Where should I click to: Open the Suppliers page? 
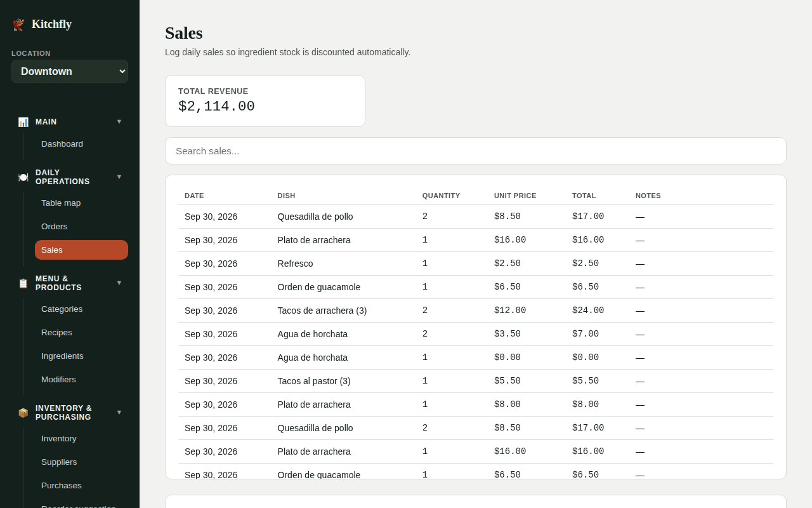[81, 462]
